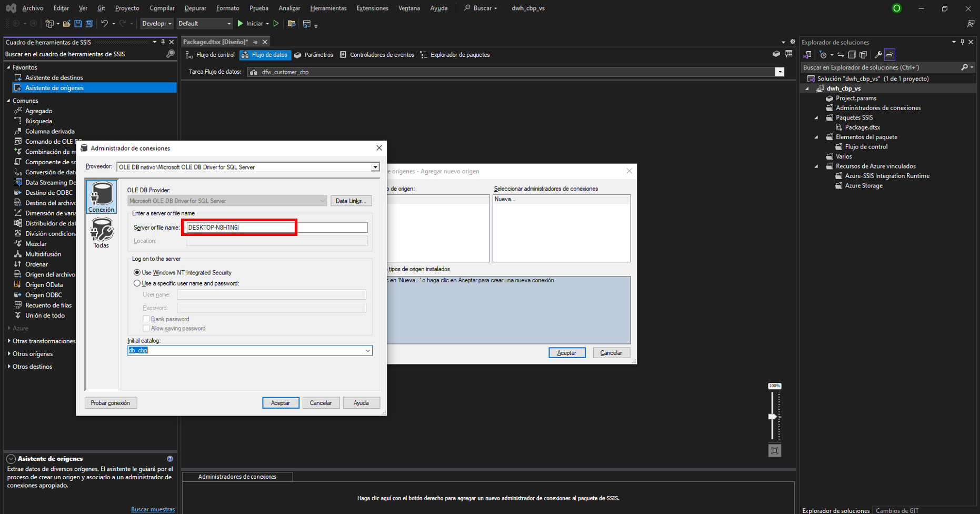Click the Server or file name input field
The width and height of the screenshot is (980, 514).
(x=277, y=228)
